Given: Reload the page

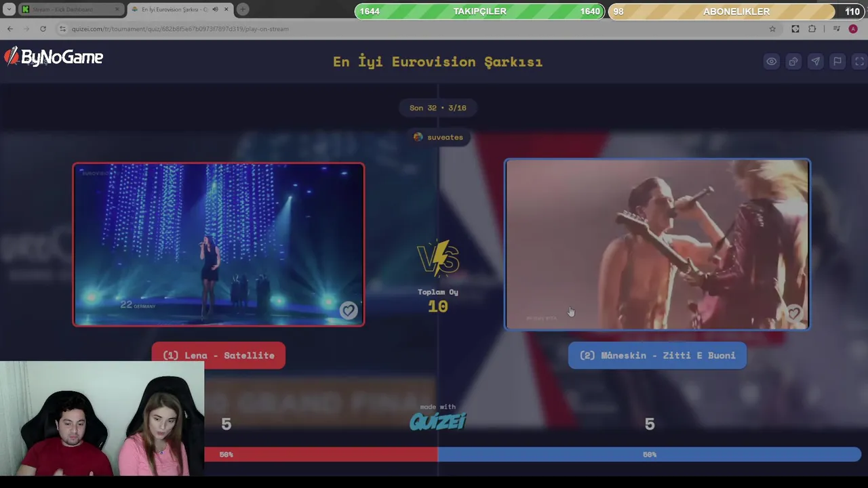Looking at the screenshot, I should pos(43,28).
